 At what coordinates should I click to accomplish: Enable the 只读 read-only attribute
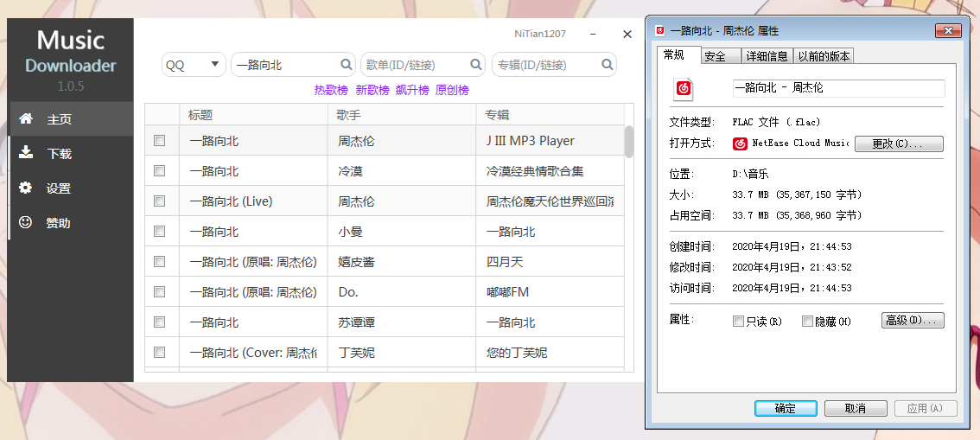pos(738,322)
